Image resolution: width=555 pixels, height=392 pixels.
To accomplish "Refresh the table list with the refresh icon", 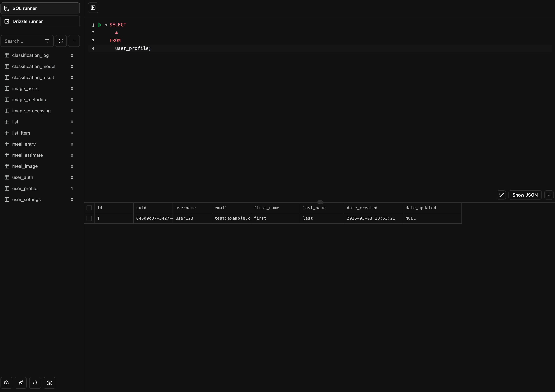I will [61, 41].
